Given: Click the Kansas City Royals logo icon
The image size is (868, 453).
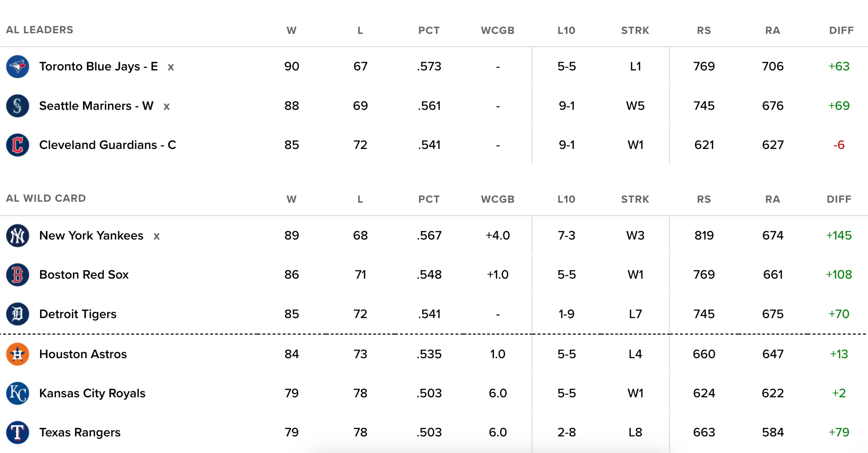Looking at the screenshot, I should (18, 393).
